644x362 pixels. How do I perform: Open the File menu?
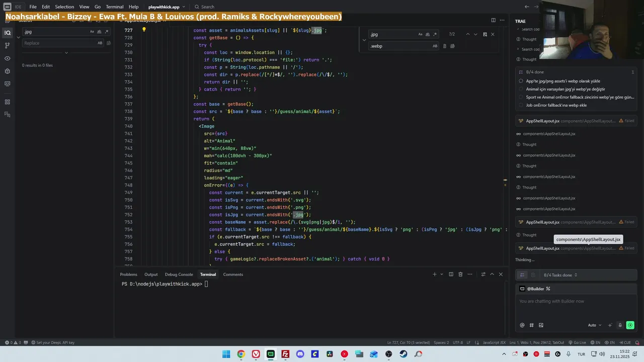pos(33,7)
